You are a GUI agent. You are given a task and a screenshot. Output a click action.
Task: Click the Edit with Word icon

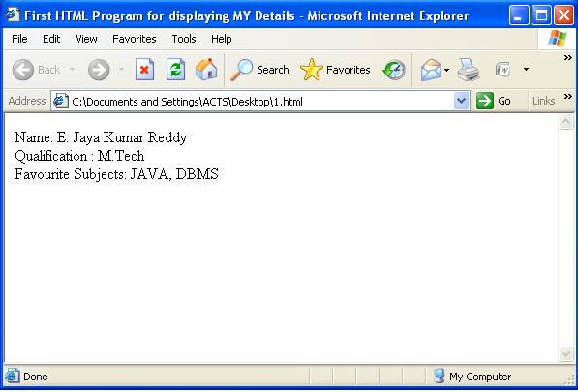coord(503,70)
